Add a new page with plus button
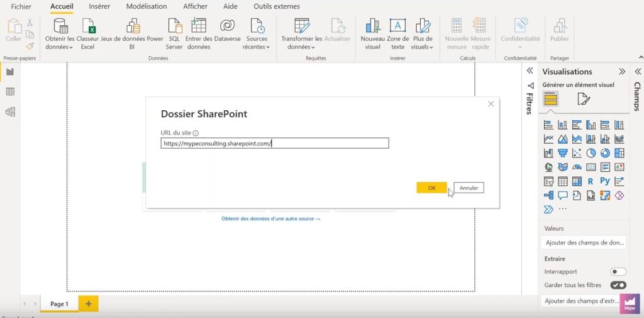 click(x=88, y=304)
